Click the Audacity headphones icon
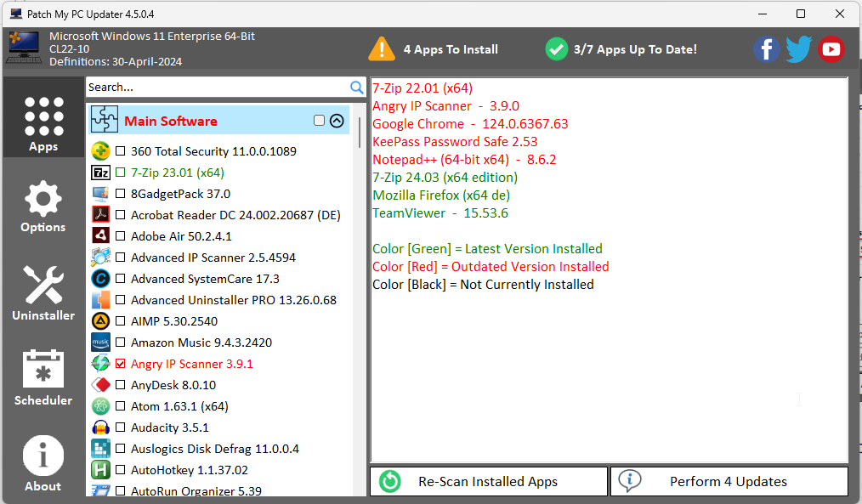Screen dimensions: 862x504 pyautogui.click(x=100, y=428)
